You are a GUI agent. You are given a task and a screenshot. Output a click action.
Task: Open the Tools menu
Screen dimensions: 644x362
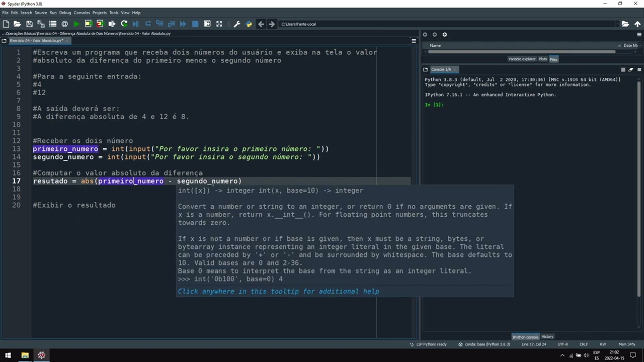tap(114, 13)
